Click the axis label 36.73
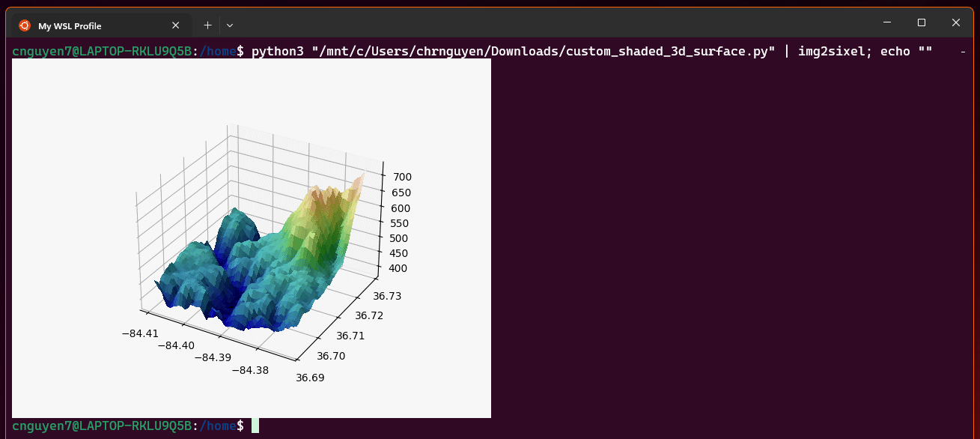Image resolution: width=980 pixels, height=439 pixels. click(388, 296)
